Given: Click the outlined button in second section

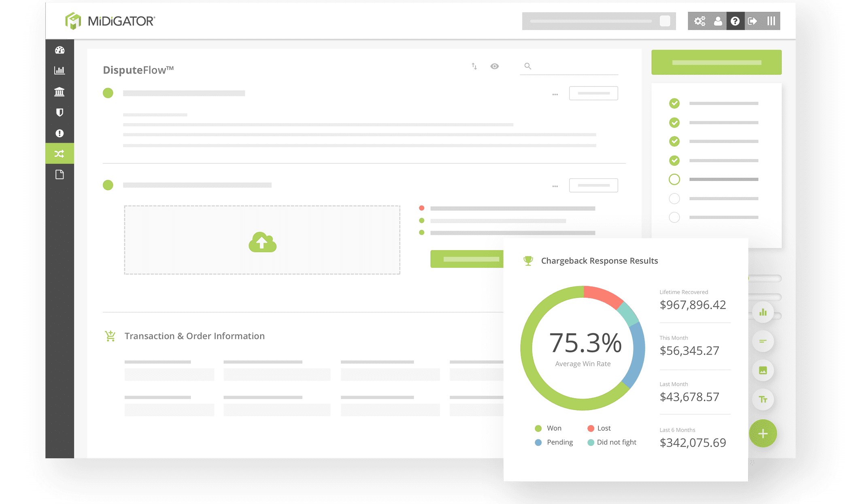Looking at the screenshot, I should click(593, 186).
